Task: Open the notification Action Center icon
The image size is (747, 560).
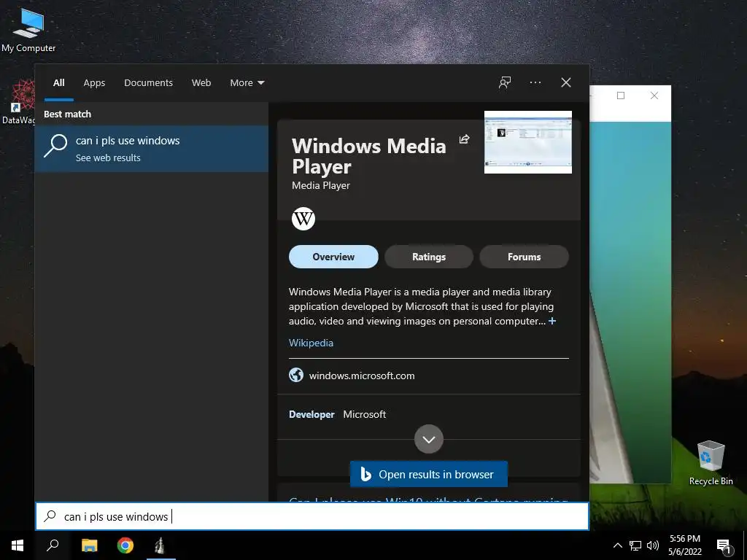Action: (x=724, y=547)
